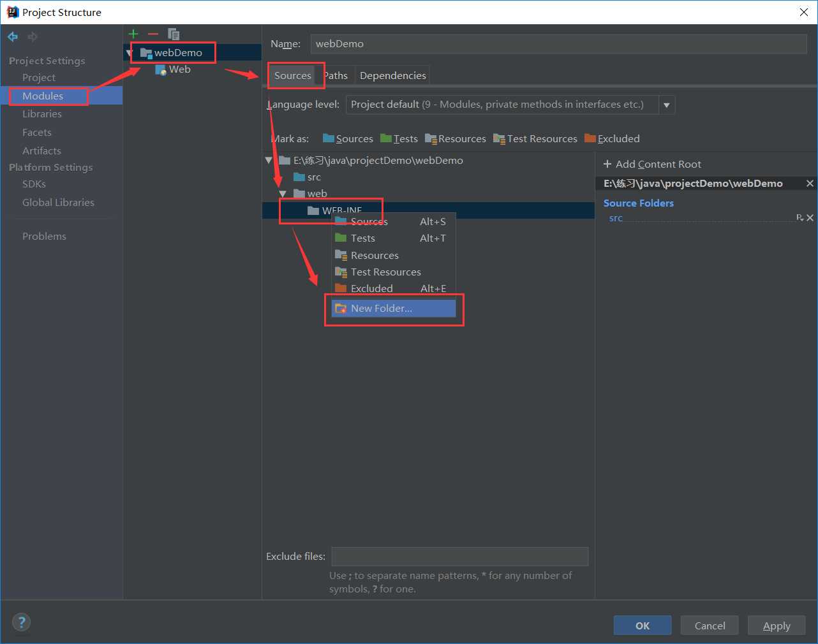Click the Language level dropdown arrow
The height and width of the screenshot is (644, 818).
pyautogui.click(x=667, y=105)
